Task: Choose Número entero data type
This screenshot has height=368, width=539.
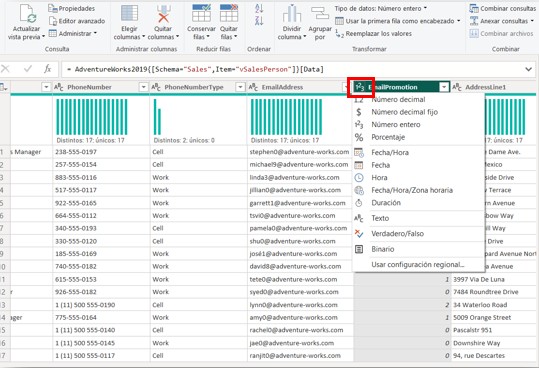Action: 418,125
